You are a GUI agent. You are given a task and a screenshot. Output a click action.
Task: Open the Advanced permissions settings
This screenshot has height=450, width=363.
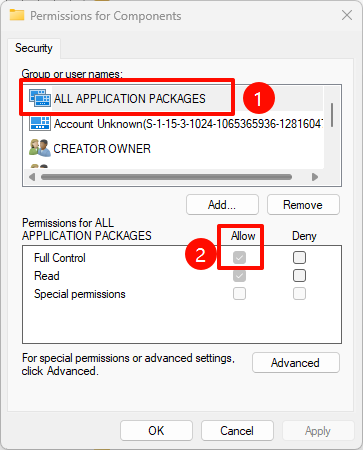tap(296, 363)
